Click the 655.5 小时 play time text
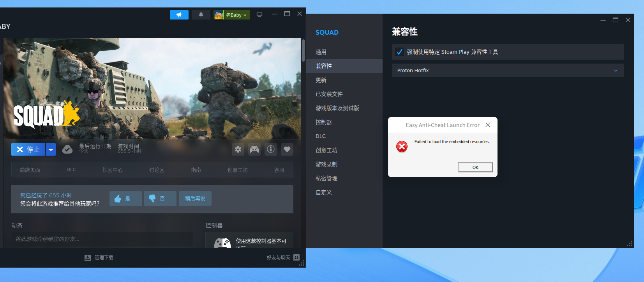Image resolution: width=644 pixels, height=282 pixels. pyautogui.click(x=129, y=151)
